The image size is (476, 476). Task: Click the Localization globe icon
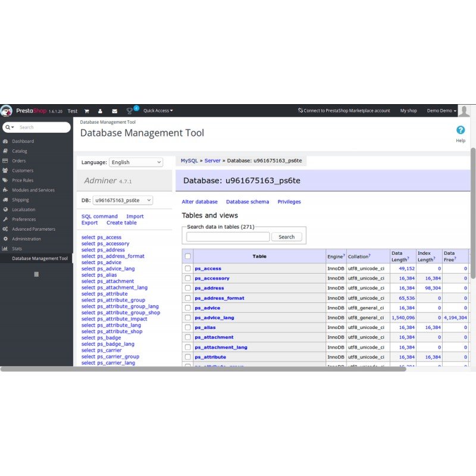(x=5, y=209)
